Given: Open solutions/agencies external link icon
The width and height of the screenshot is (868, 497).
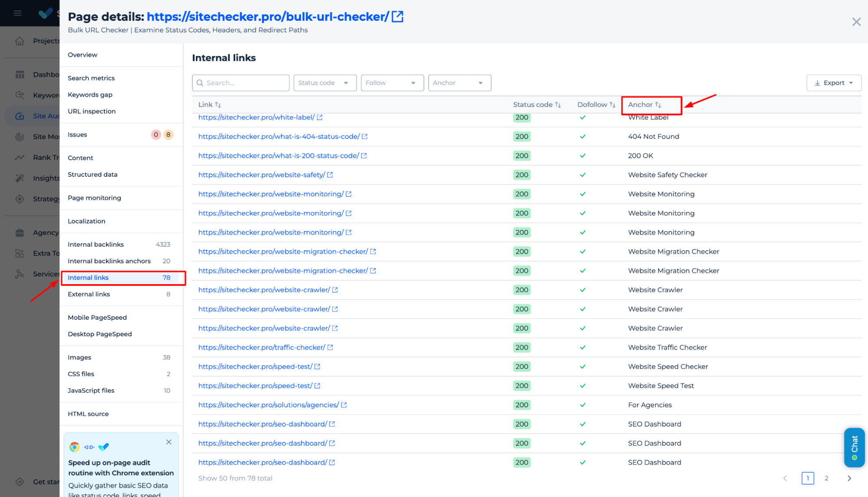Looking at the screenshot, I should [x=344, y=405].
